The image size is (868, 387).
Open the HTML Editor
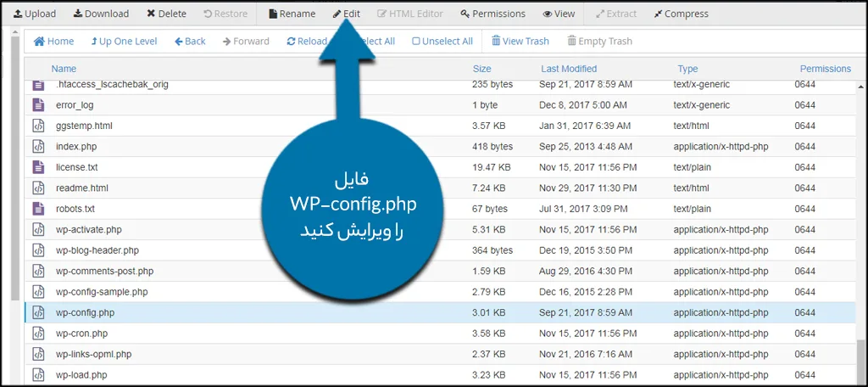410,14
